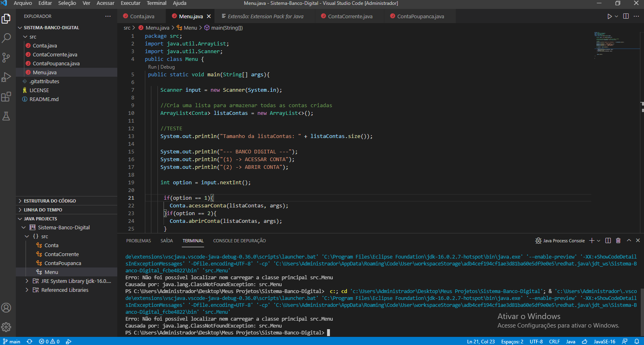Screen dimensions: 644x345
Task: Click the thumbs-up Java status icon
Action: point(585,341)
